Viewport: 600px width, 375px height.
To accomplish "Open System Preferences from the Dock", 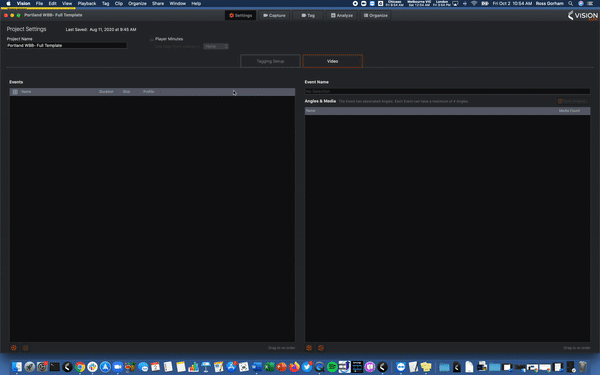I will tap(42, 367).
